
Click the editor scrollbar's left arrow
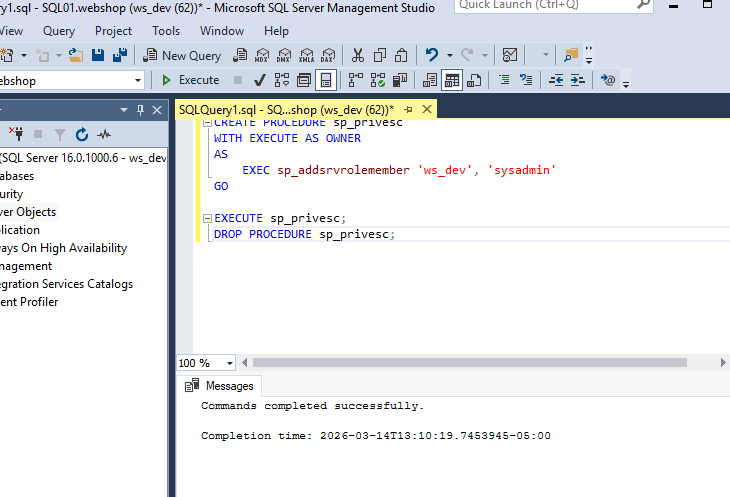245,363
